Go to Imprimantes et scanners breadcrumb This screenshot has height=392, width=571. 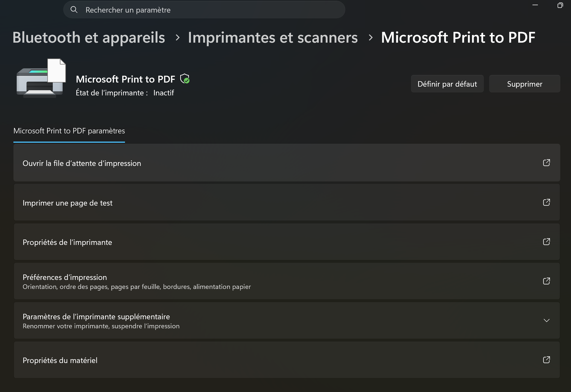click(273, 37)
